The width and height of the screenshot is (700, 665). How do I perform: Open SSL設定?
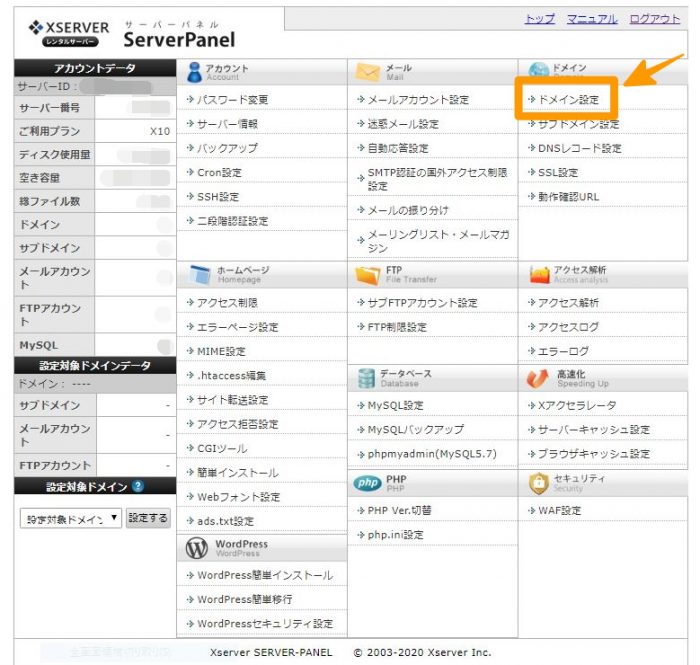coord(558,173)
